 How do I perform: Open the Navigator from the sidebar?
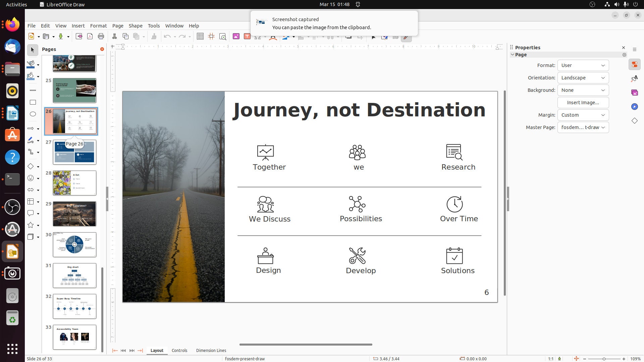tap(635, 107)
